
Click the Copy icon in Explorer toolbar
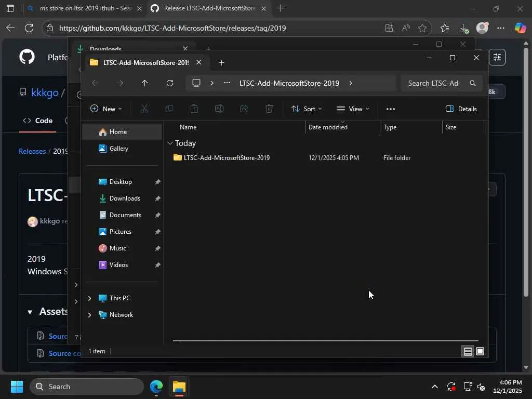tap(169, 109)
